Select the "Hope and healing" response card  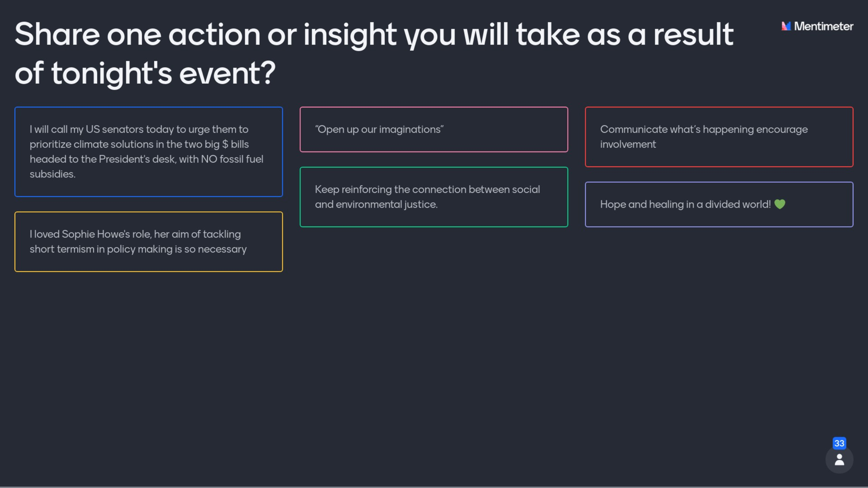point(719,204)
